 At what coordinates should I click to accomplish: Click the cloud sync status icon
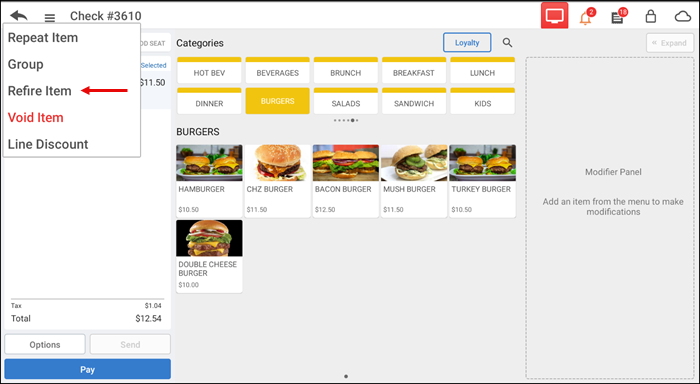tap(683, 17)
